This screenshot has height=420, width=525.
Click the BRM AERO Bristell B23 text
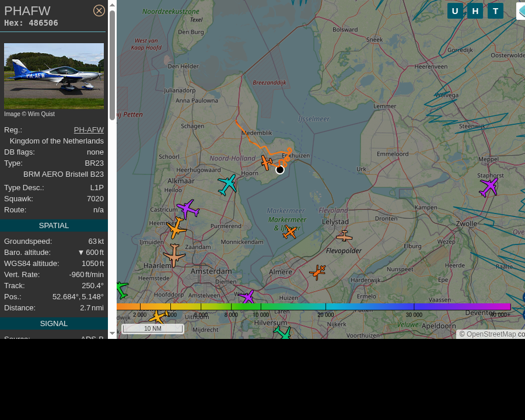[64, 174]
